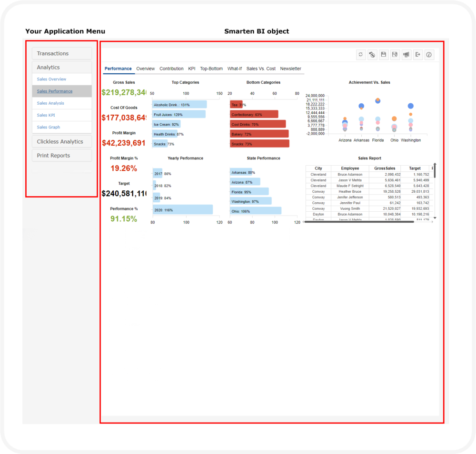
Task: Click the Profit Margin $42,239,691 value
Action: pyautogui.click(x=124, y=143)
